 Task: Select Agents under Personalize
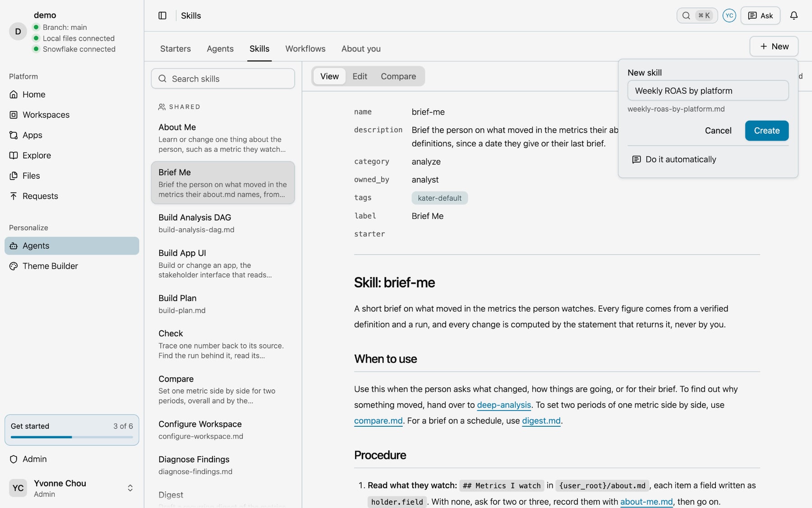click(72, 246)
